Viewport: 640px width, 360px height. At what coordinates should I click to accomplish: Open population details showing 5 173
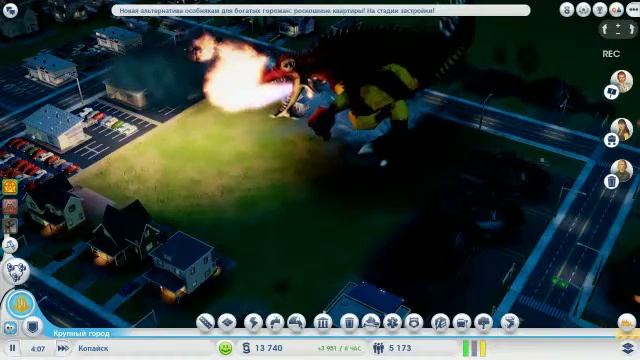point(392,348)
